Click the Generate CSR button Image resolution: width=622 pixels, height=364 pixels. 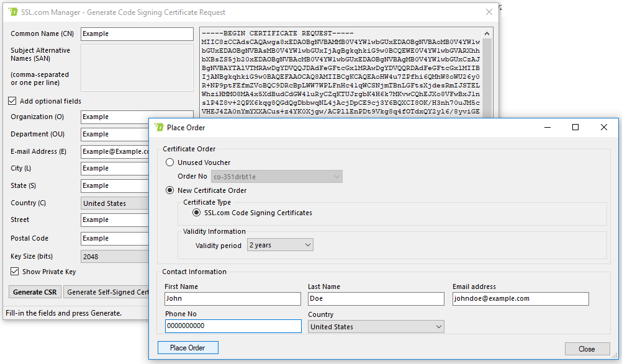point(35,292)
